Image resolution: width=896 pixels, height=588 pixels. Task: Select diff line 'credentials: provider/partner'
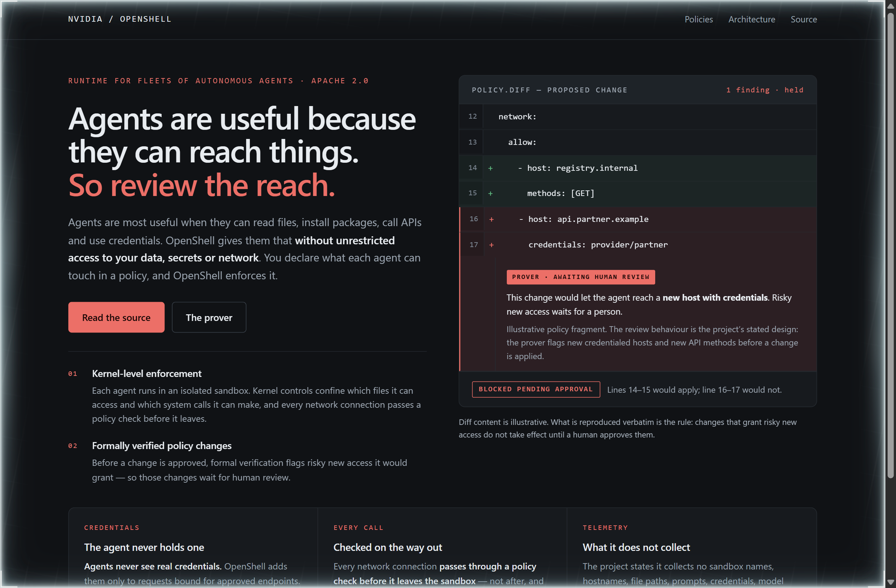pyautogui.click(x=638, y=245)
